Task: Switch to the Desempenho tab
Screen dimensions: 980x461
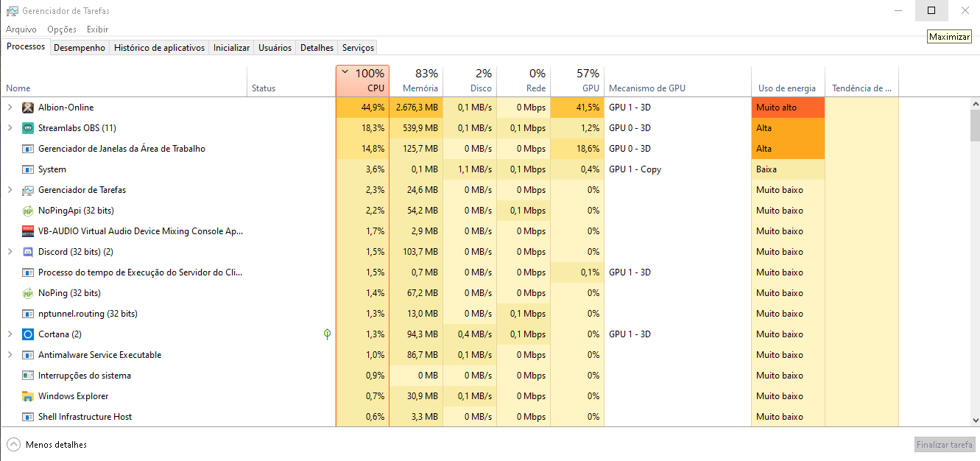Action: click(x=80, y=48)
